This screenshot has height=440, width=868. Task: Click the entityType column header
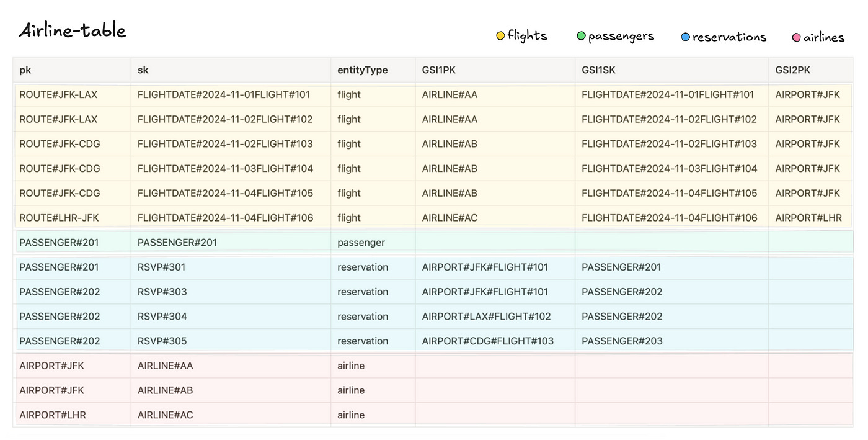373,70
